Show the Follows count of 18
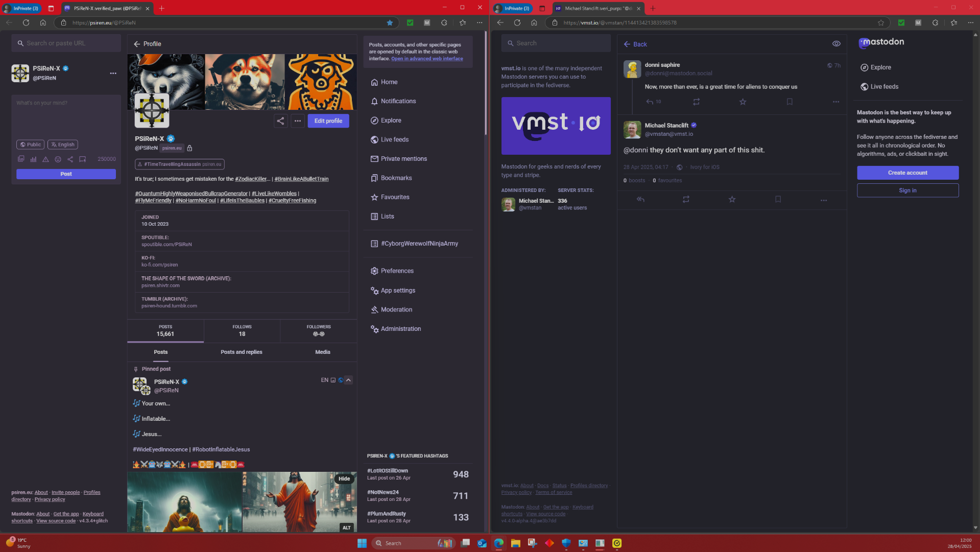The image size is (980, 552). (x=242, y=331)
